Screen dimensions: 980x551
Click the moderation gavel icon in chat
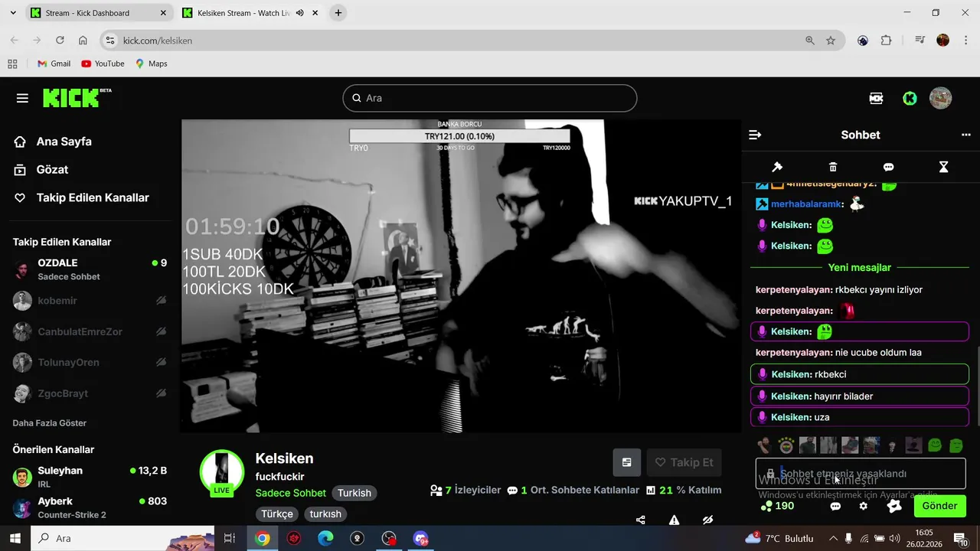(776, 167)
